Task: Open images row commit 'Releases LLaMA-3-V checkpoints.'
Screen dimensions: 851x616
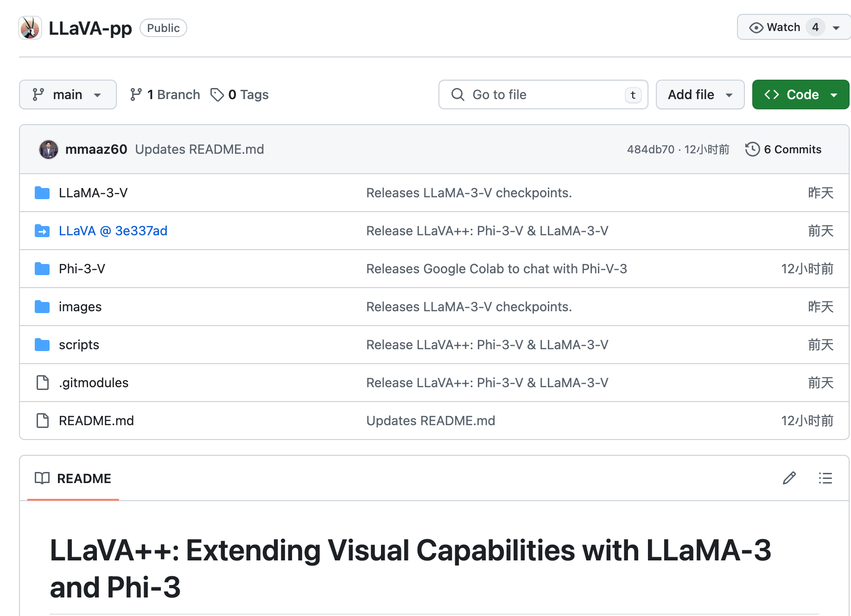Action: coord(469,307)
